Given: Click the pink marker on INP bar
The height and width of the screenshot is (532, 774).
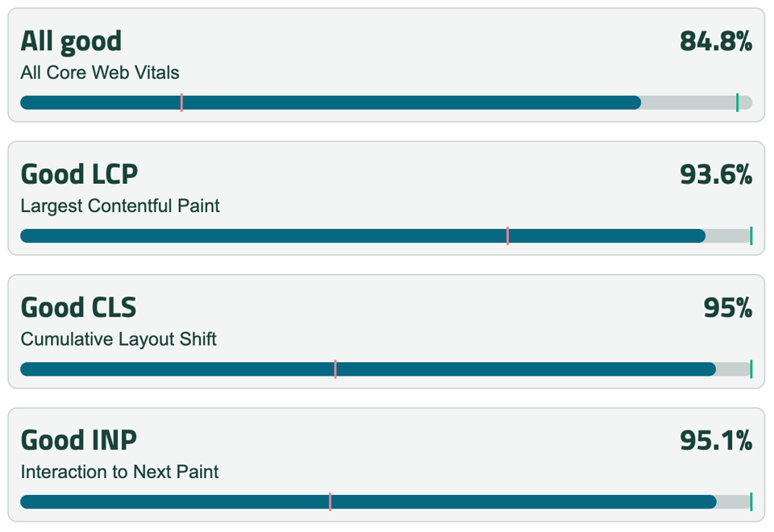Looking at the screenshot, I should [330, 501].
